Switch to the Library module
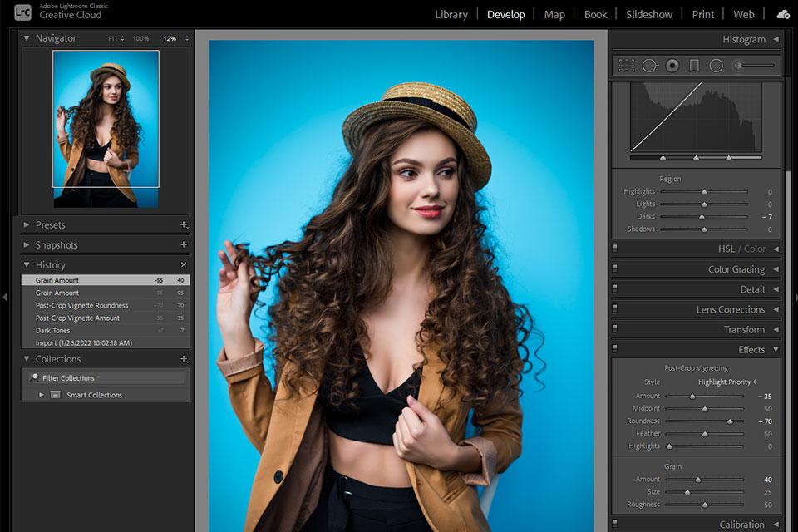 pyautogui.click(x=451, y=14)
